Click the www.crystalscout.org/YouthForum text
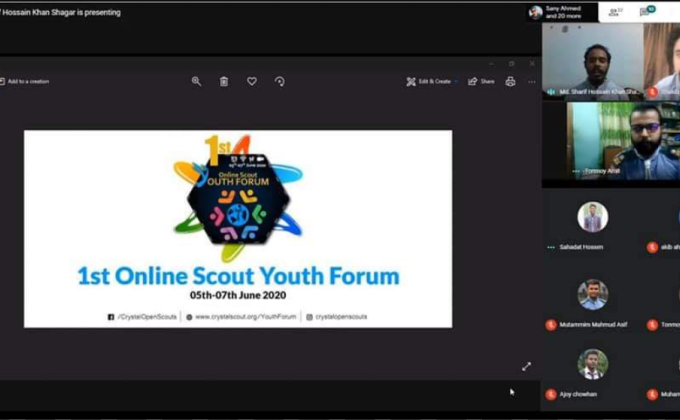 (x=245, y=317)
